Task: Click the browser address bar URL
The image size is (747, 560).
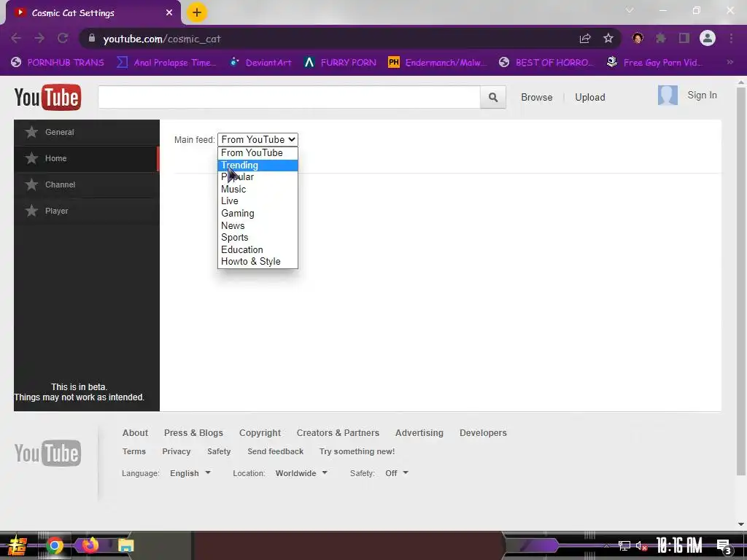Action: point(162,39)
